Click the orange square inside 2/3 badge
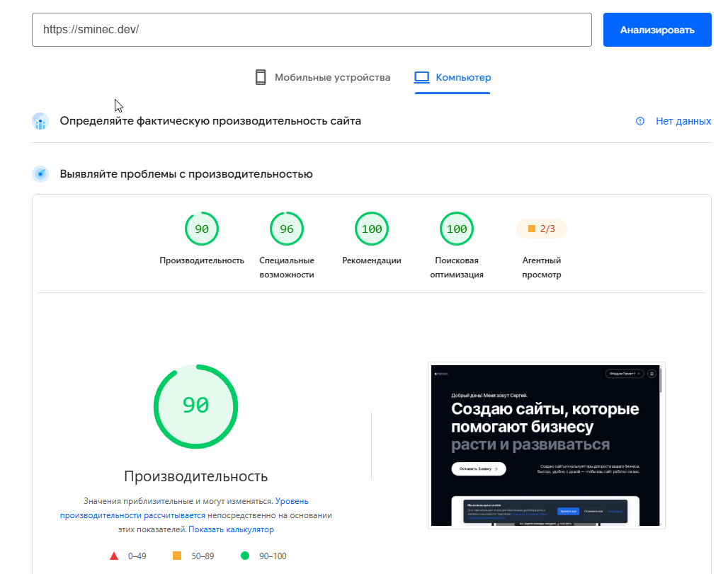Screen dimensions: 728x574 coord(532,229)
